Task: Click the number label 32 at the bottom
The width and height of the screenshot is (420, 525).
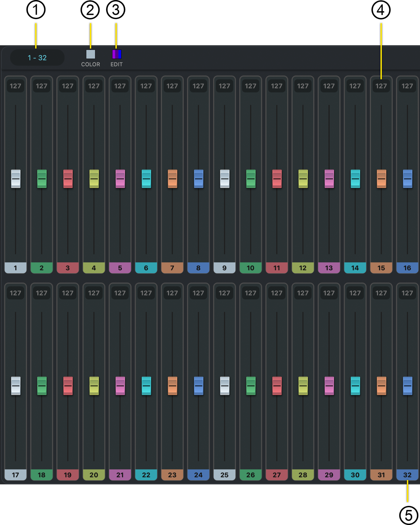Action: click(407, 475)
